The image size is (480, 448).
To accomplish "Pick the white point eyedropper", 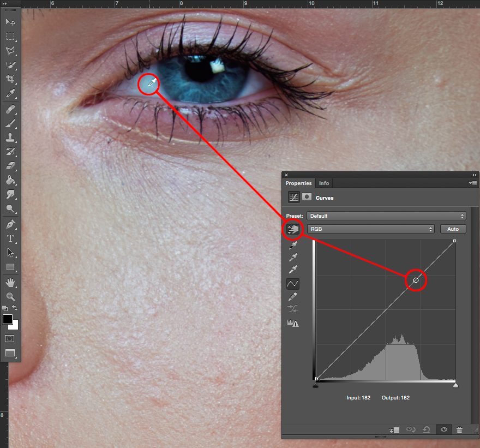I will (293, 270).
